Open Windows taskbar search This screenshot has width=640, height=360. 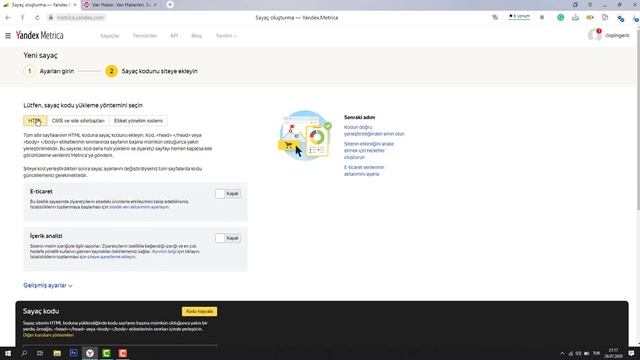click(24, 353)
